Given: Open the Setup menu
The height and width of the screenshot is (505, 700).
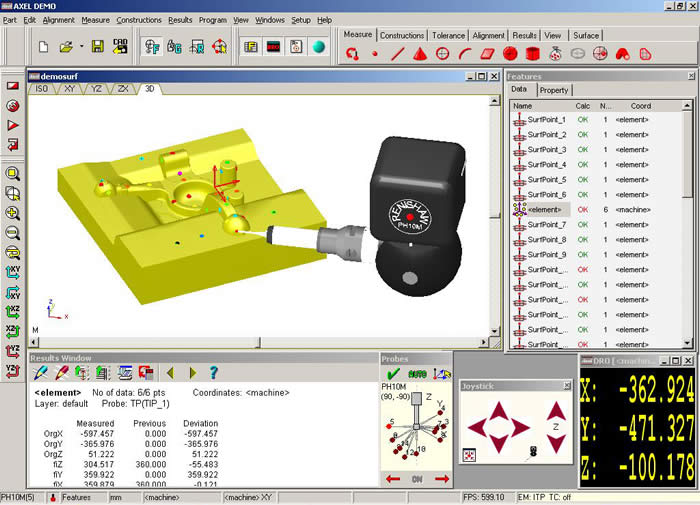Looking at the screenshot, I should [x=301, y=20].
